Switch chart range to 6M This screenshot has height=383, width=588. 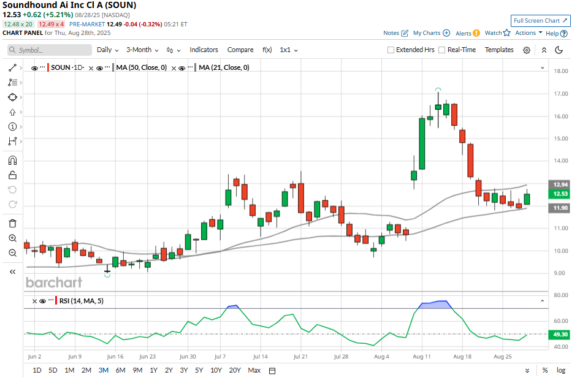(x=120, y=370)
